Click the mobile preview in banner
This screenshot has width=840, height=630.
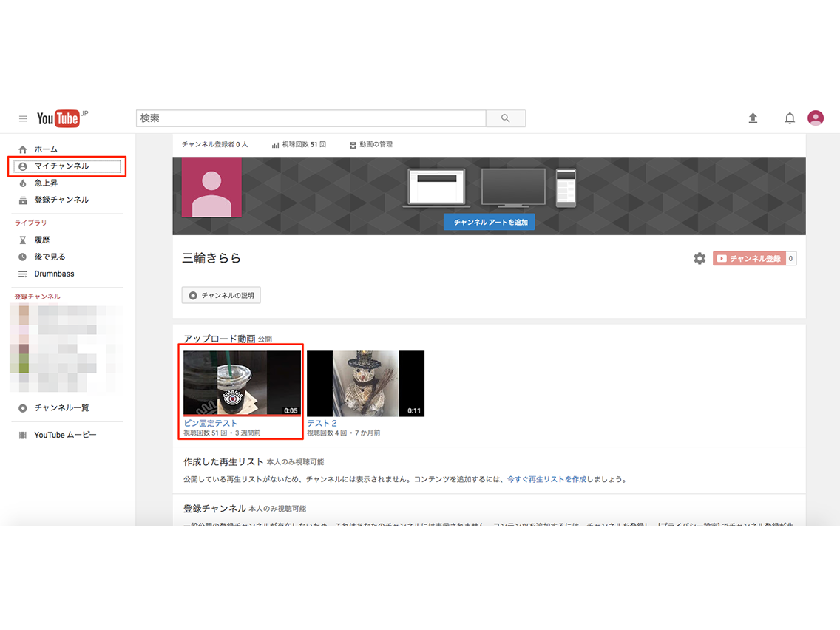tap(566, 188)
